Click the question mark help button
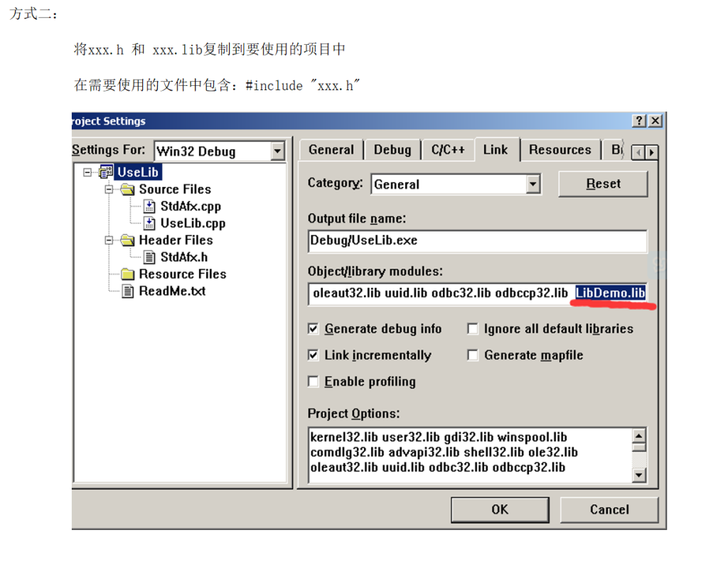The width and height of the screenshot is (728, 564). click(640, 121)
